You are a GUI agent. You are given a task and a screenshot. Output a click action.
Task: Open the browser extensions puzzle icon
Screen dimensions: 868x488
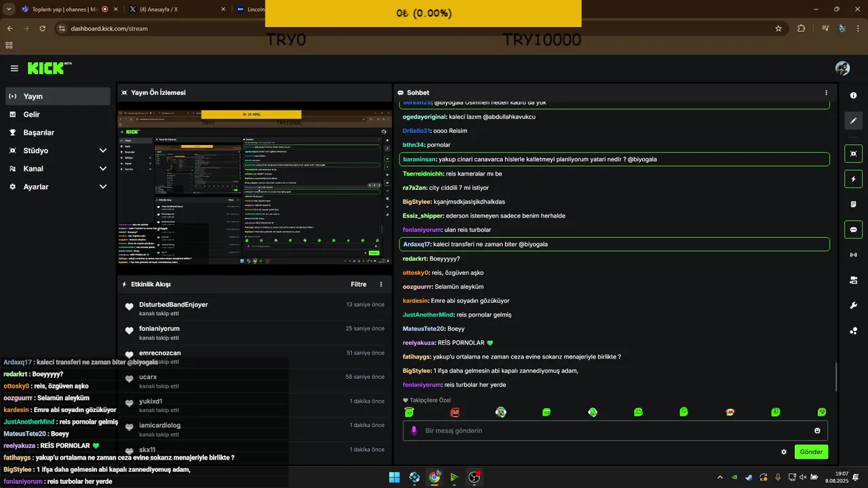coord(802,28)
